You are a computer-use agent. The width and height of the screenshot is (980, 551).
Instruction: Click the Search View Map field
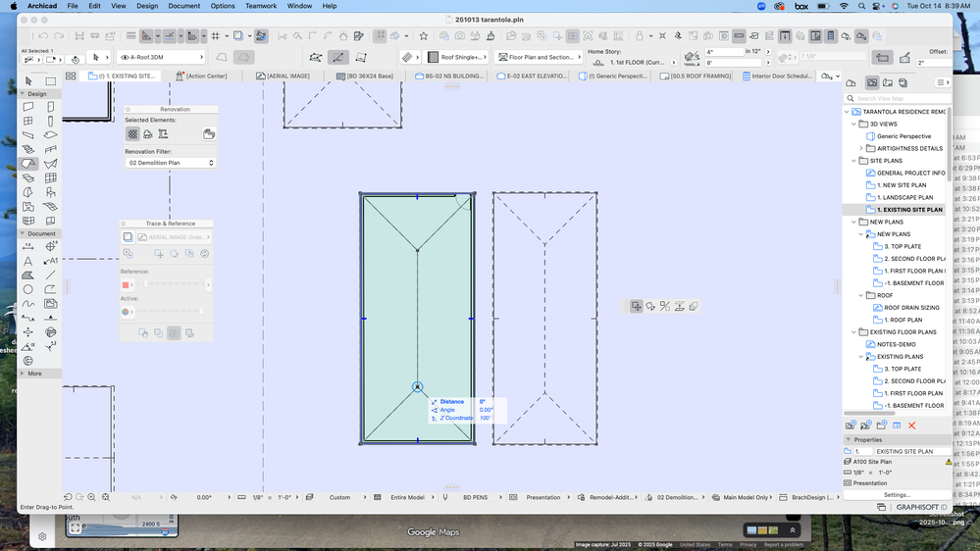[893, 98]
